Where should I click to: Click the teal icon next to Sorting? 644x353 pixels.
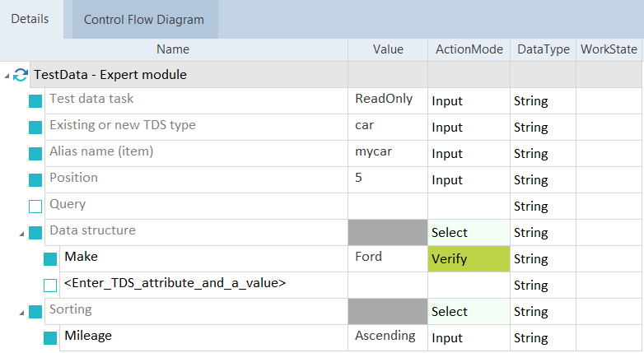pyautogui.click(x=35, y=312)
